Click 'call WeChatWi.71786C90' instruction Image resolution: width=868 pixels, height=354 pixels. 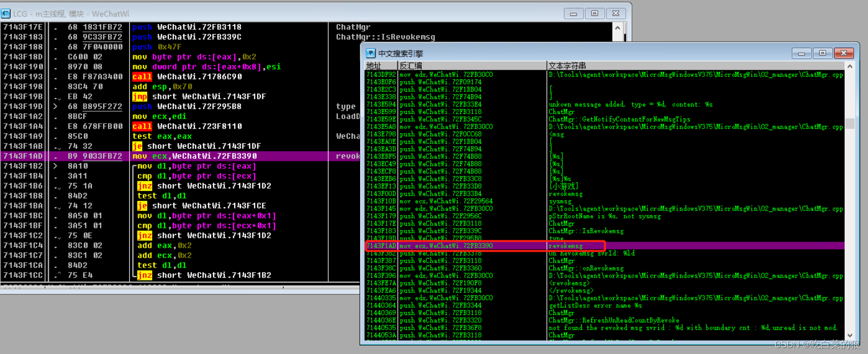187,76
